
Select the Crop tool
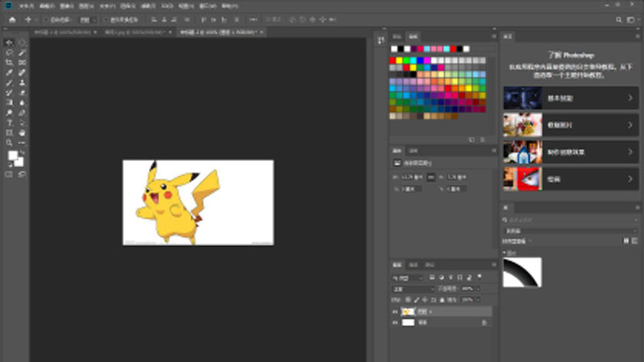(9, 63)
